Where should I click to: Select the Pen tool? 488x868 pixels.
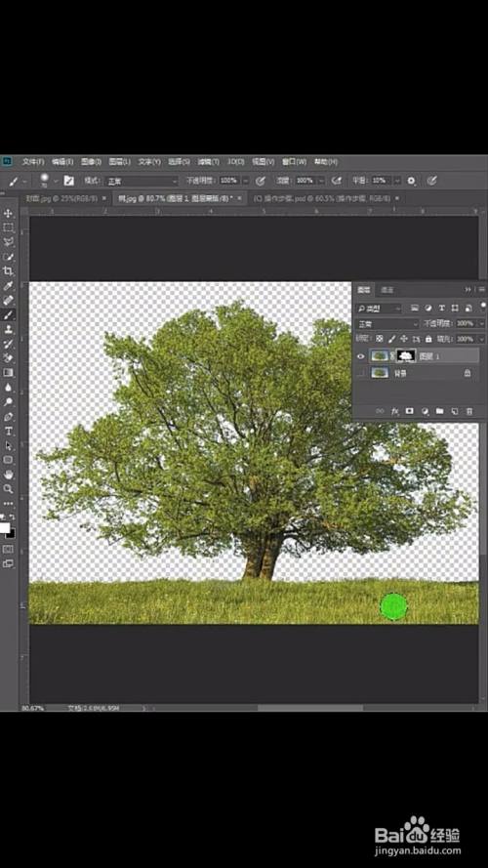9,416
